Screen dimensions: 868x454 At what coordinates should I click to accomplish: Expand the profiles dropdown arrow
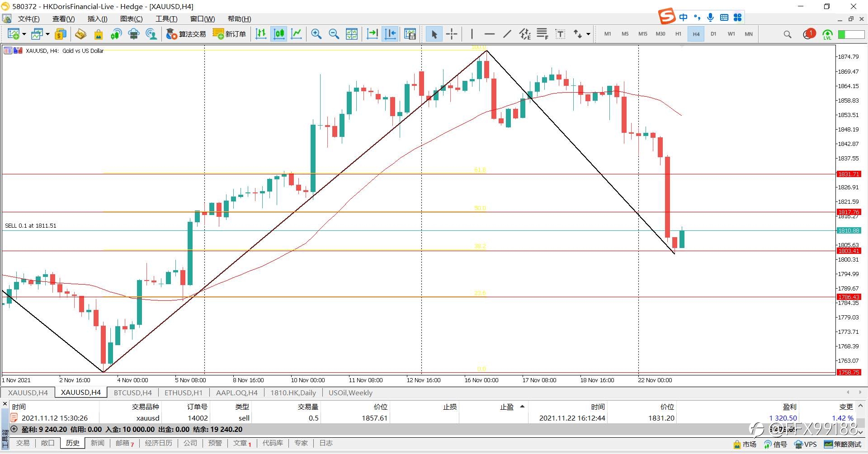point(47,34)
